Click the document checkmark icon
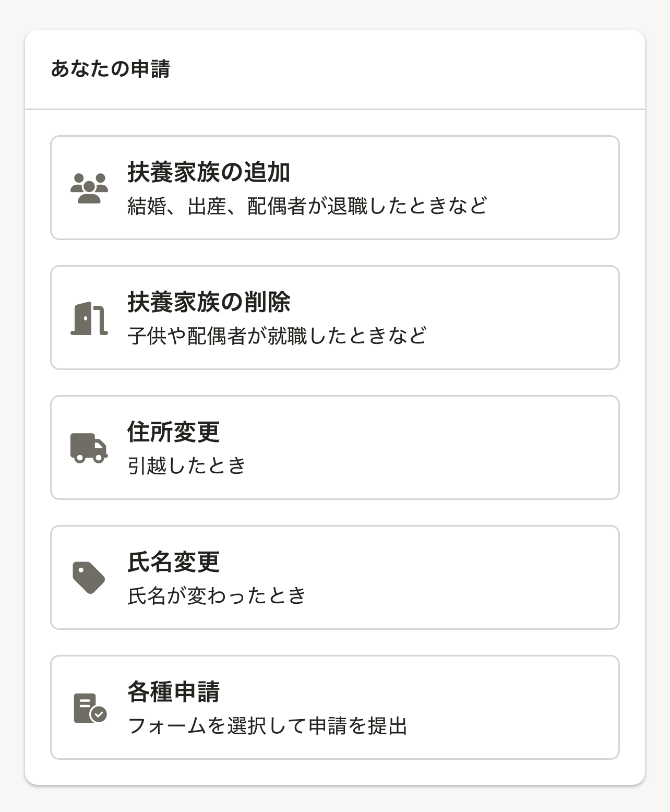Screen dimensions: 670x812 (x=90, y=708)
